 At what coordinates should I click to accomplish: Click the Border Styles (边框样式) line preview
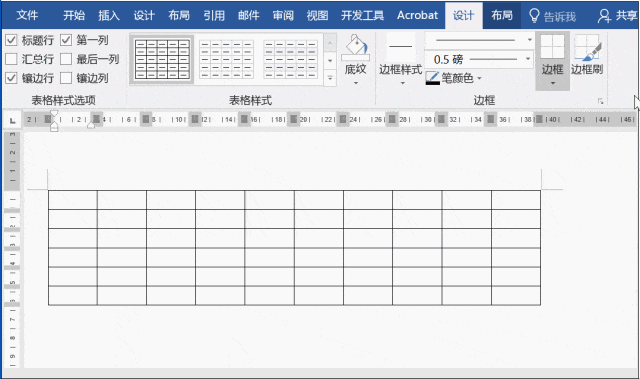400,47
